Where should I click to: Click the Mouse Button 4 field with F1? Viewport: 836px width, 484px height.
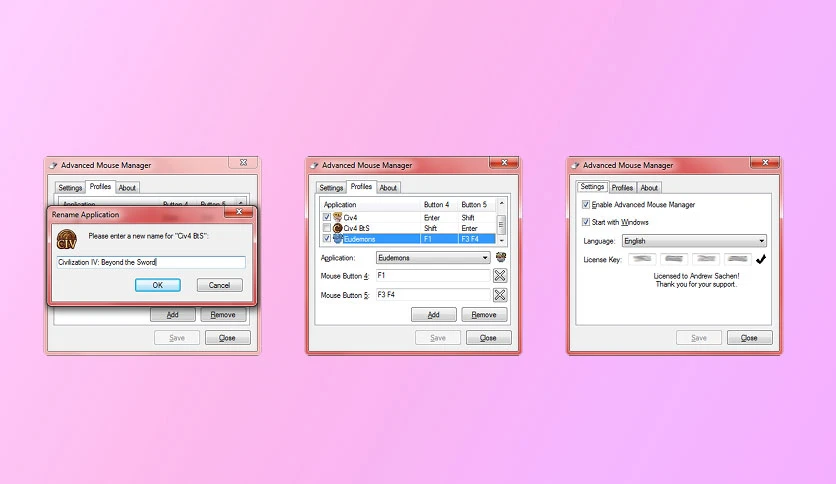pos(432,276)
